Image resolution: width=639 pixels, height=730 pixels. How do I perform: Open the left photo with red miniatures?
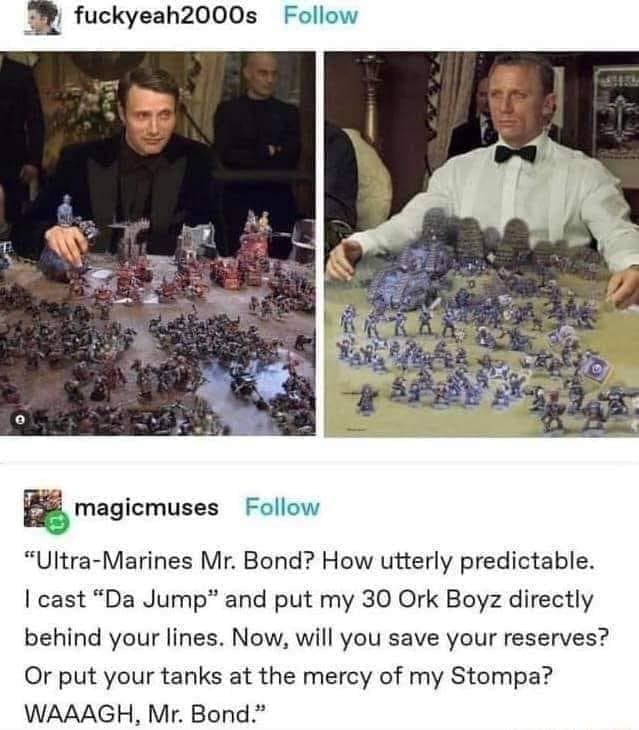pyautogui.click(x=158, y=244)
